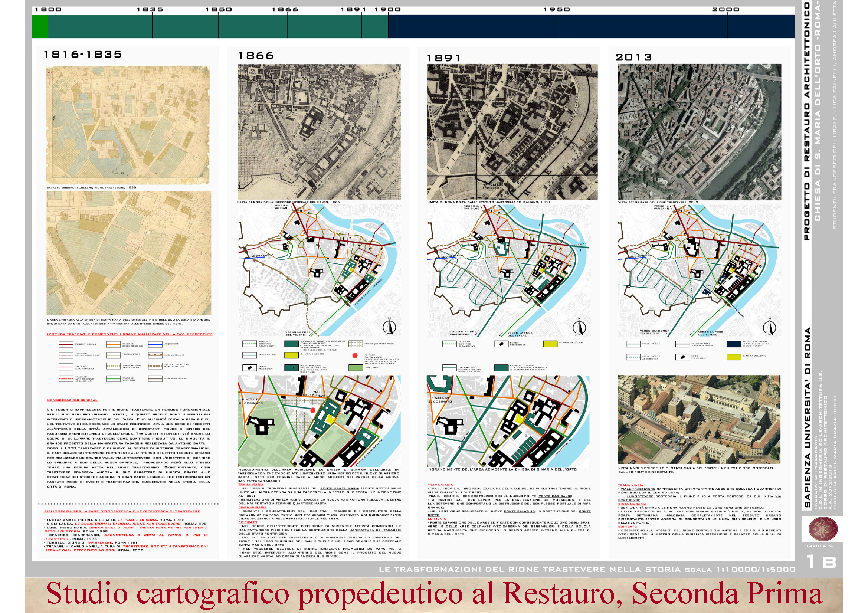Viewport: 868px width, 613px height.
Task: Click the 2000 marker on the timeline
Action: coord(725,9)
